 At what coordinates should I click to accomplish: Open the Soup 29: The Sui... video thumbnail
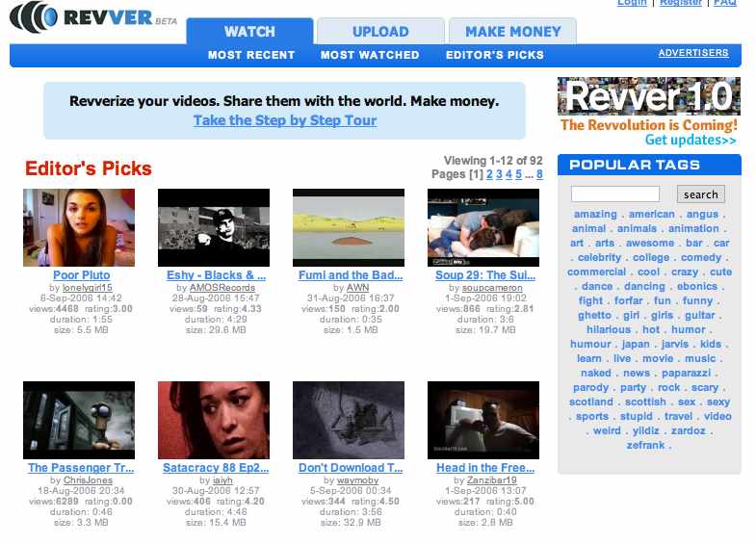click(483, 227)
